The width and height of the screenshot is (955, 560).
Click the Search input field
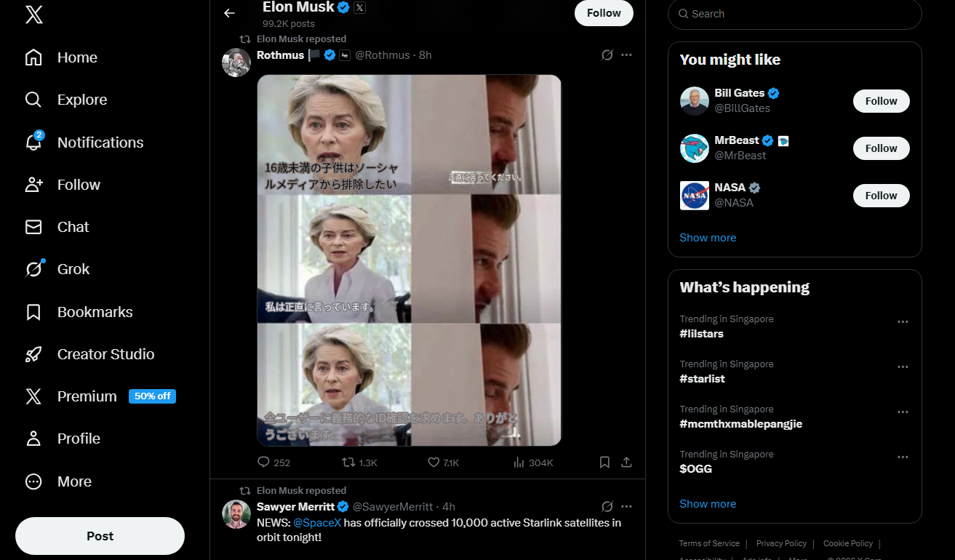tap(800, 14)
